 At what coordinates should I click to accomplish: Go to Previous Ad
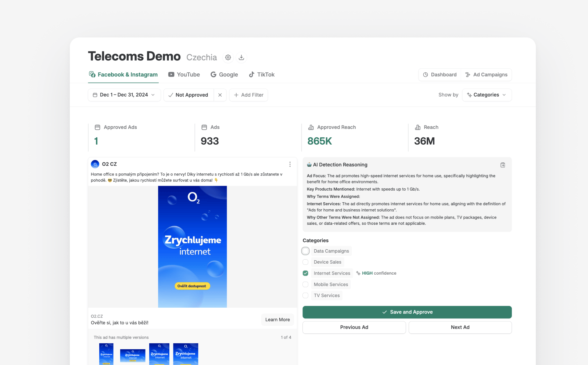[354, 327]
